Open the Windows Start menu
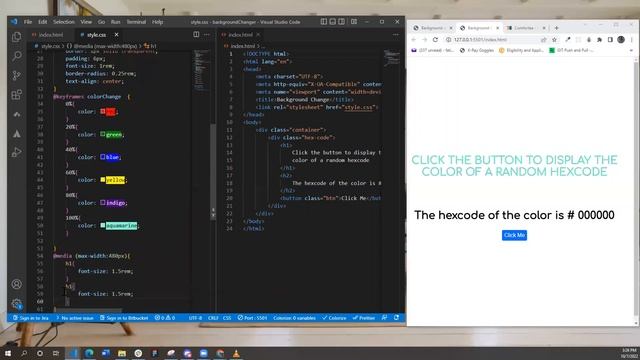 click(x=7, y=353)
